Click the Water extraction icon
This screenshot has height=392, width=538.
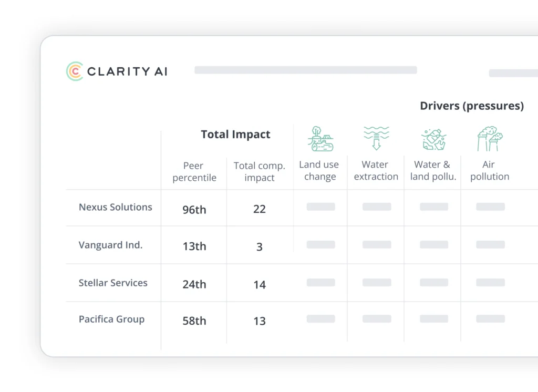point(376,138)
